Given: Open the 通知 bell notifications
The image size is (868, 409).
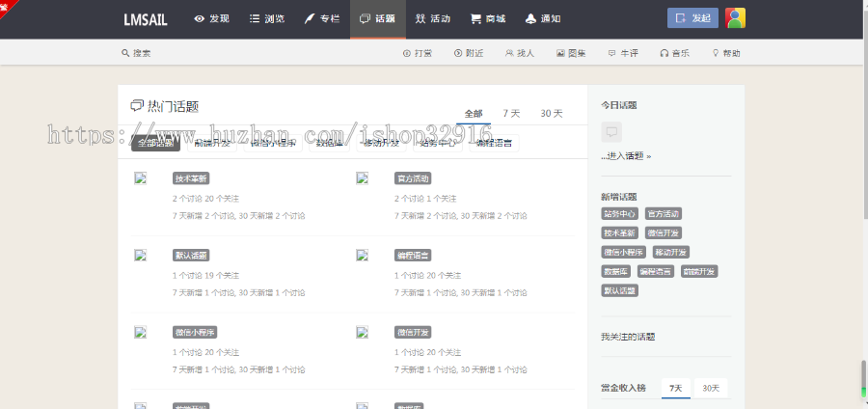Looking at the screenshot, I should point(543,19).
